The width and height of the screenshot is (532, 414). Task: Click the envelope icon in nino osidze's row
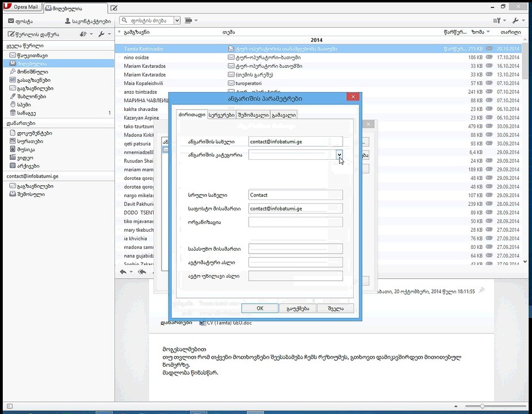pyautogui.click(x=231, y=57)
